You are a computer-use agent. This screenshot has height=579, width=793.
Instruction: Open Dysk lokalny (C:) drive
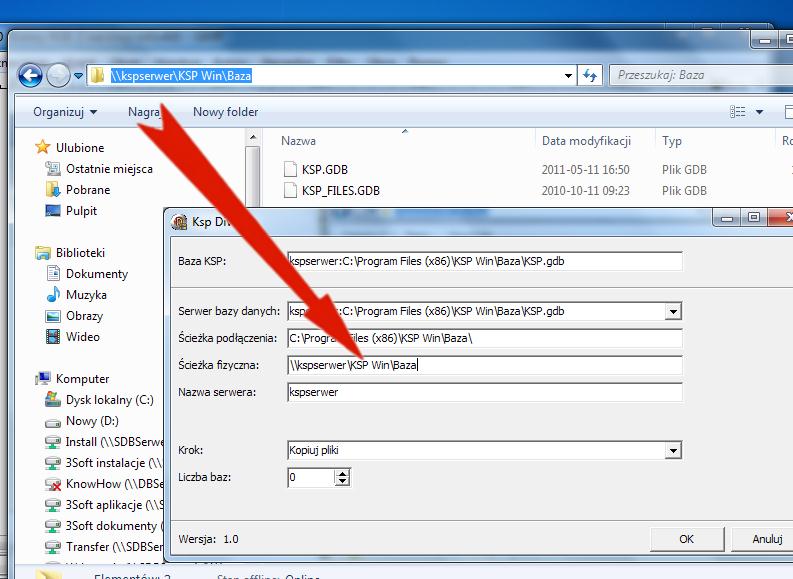coord(99,400)
